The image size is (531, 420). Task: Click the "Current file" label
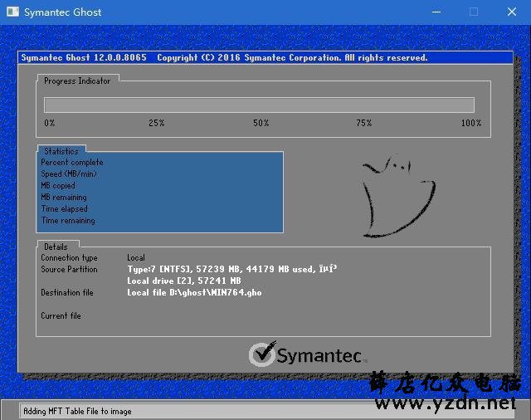[x=61, y=315]
